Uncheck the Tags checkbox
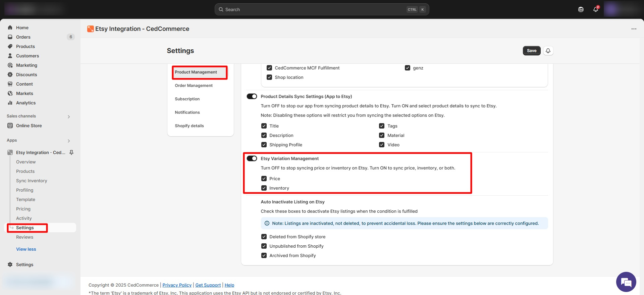This screenshot has width=644, height=295. coord(382,126)
